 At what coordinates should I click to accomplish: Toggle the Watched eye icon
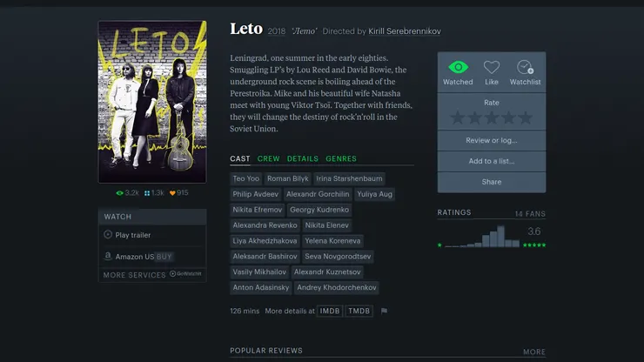tap(458, 68)
